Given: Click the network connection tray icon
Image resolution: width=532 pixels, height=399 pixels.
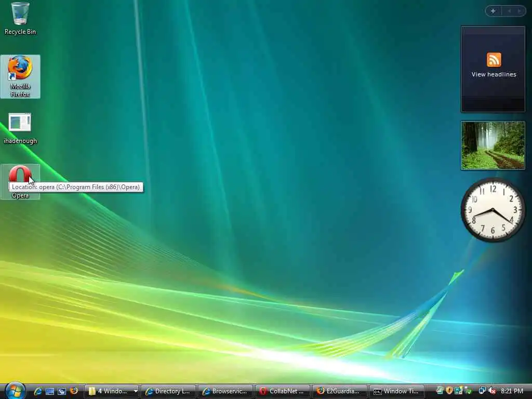Looking at the screenshot, I should (x=482, y=391).
